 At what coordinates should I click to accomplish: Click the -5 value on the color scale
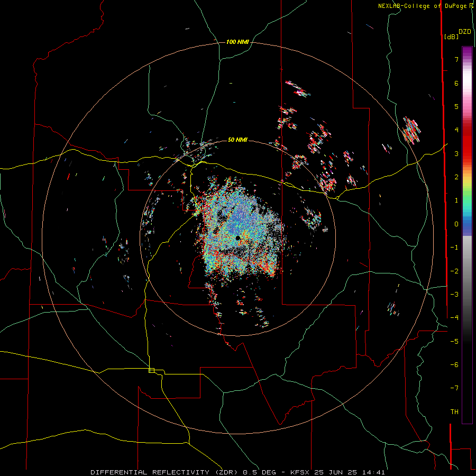click(x=454, y=341)
